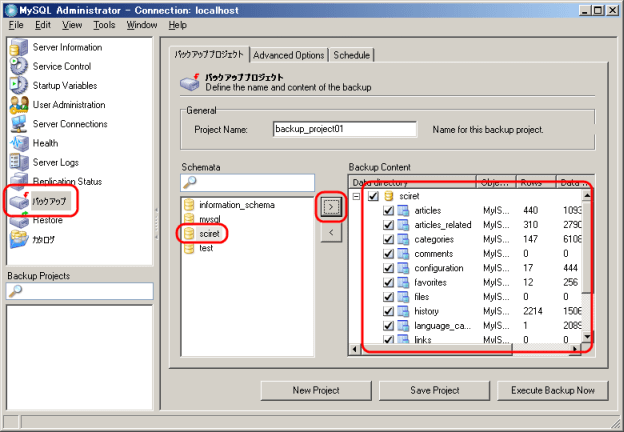Click the Rows column header

pos(536,183)
